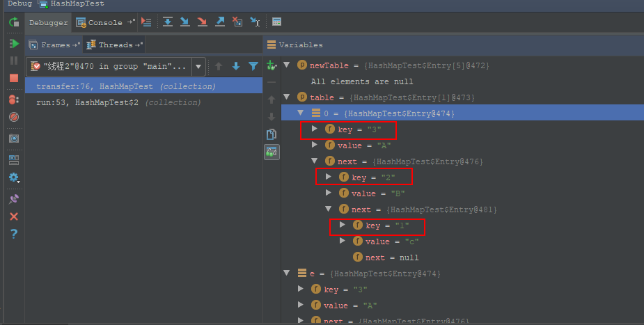Force step into red arrow icon
Screen dimensions: 644x325
[x=202, y=22]
